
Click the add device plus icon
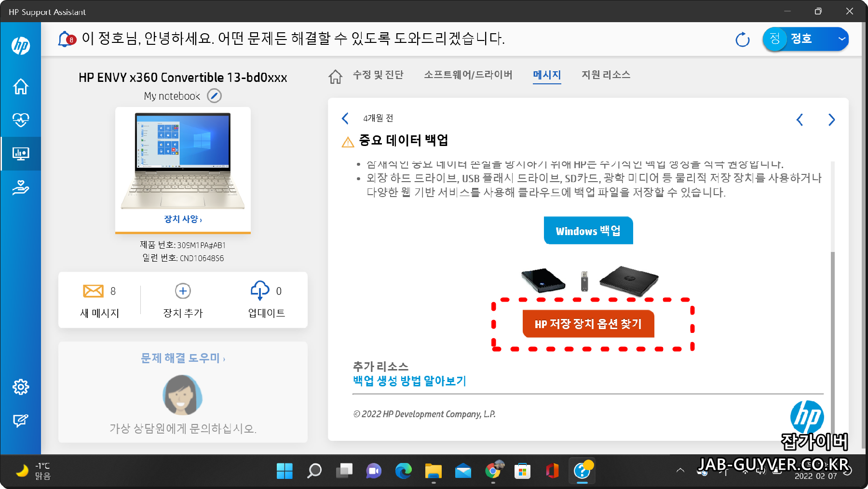pos(183,291)
